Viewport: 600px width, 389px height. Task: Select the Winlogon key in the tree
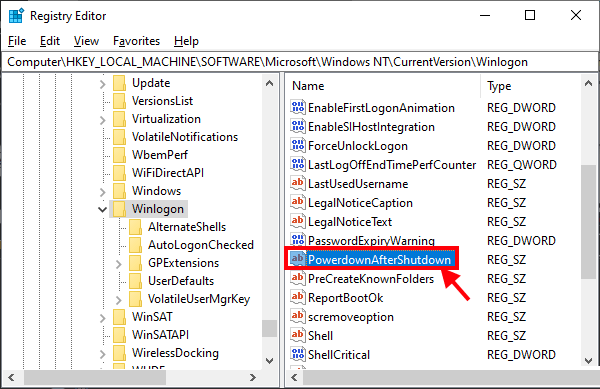click(x=158, y=209)
